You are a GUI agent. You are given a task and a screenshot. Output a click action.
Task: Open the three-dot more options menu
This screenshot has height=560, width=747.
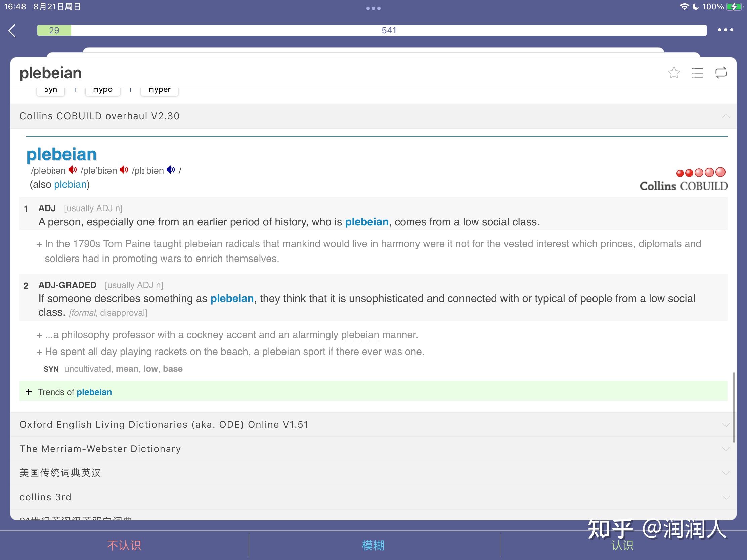pos(725,30)
